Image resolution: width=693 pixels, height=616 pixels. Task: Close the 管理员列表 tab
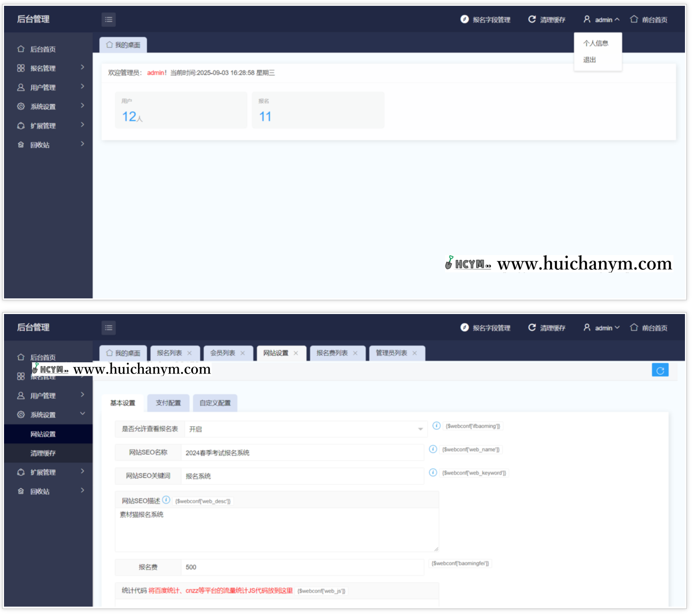click(x=415, y=353)
